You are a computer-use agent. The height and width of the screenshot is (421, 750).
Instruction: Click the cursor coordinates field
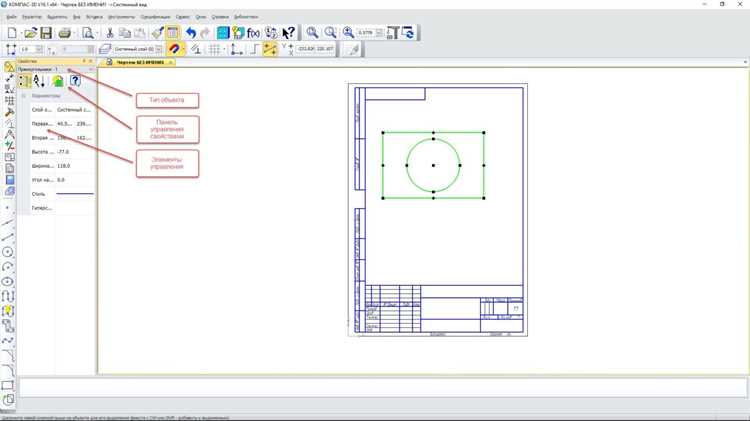(x=316, y=49)
